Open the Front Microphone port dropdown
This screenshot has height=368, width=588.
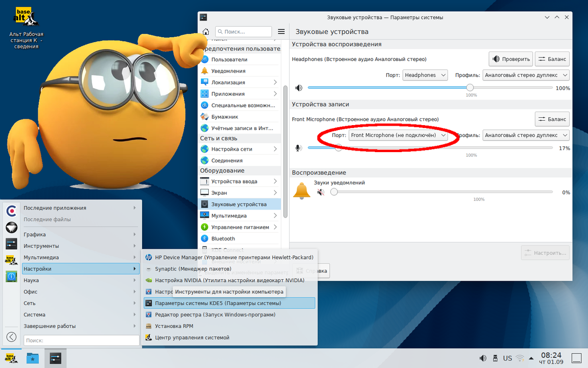click(x=398, y=135)
